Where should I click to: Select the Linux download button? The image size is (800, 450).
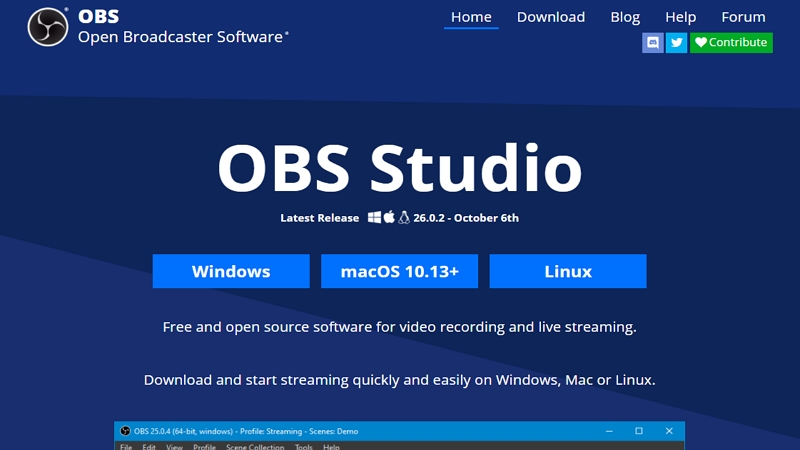(x=568, y=271)
